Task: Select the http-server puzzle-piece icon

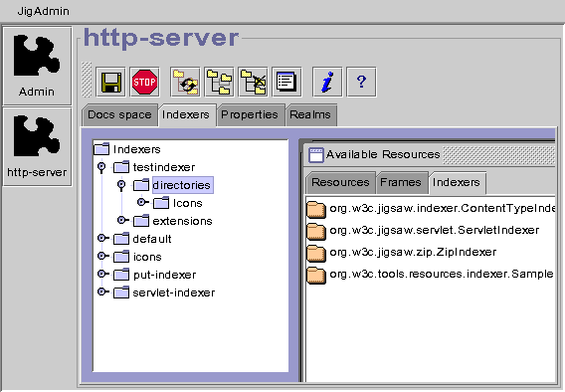Action: tap(37, 147)
